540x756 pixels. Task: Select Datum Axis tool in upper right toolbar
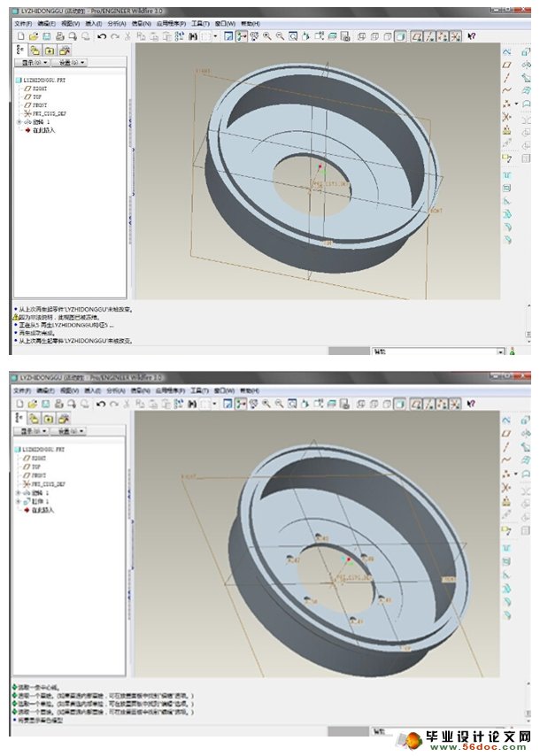pos(506,78)
